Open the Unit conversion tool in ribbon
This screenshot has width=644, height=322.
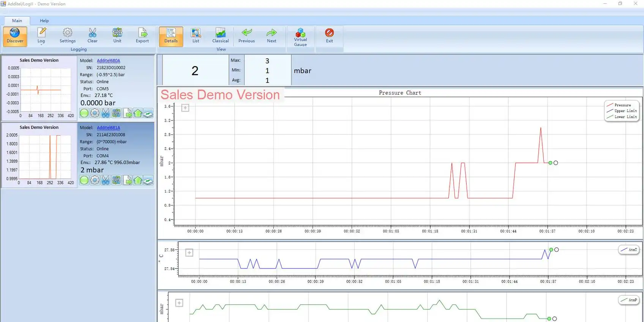(117, 36)
